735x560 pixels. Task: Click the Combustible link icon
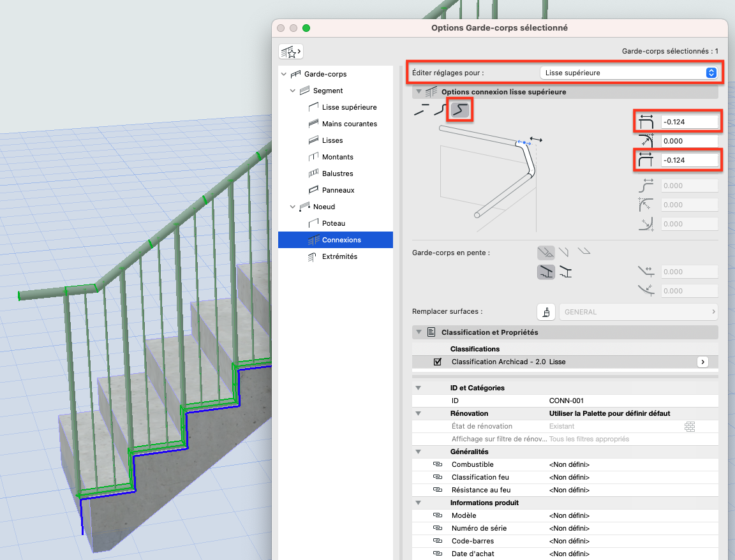click(x=437, y=464)
